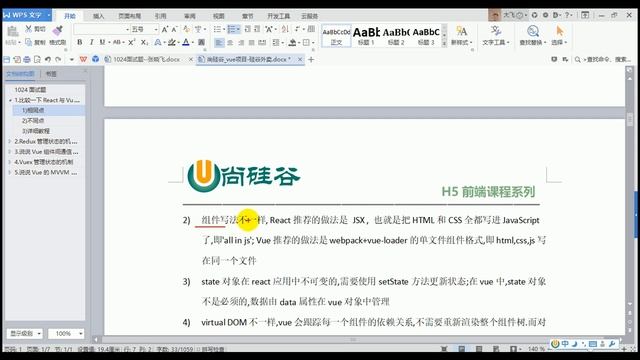Align text right
The height and width of the screenshot is (360, 640).
[x=241, y=42]
